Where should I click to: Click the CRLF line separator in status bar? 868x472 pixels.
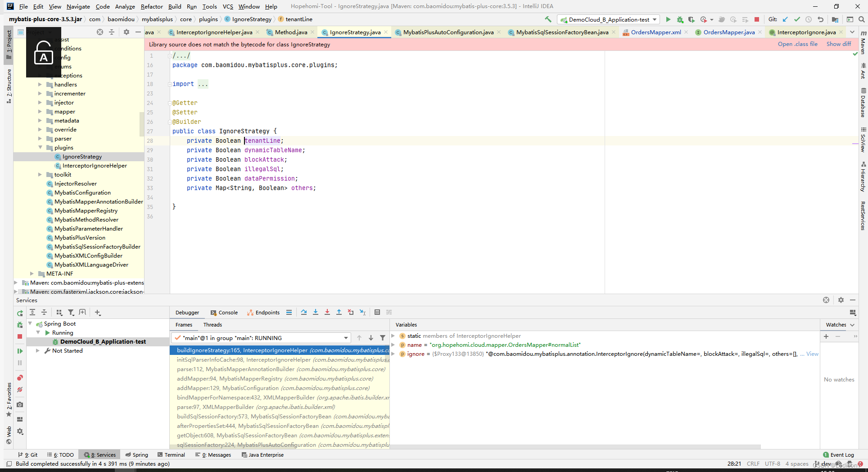click(x=753, y=464)
